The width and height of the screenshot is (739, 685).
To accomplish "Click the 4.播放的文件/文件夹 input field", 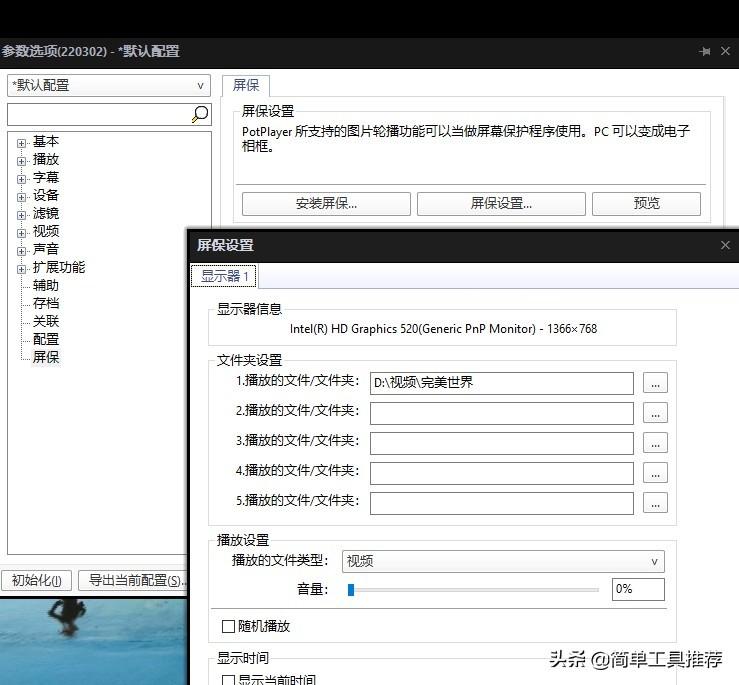I will [501, 473].
